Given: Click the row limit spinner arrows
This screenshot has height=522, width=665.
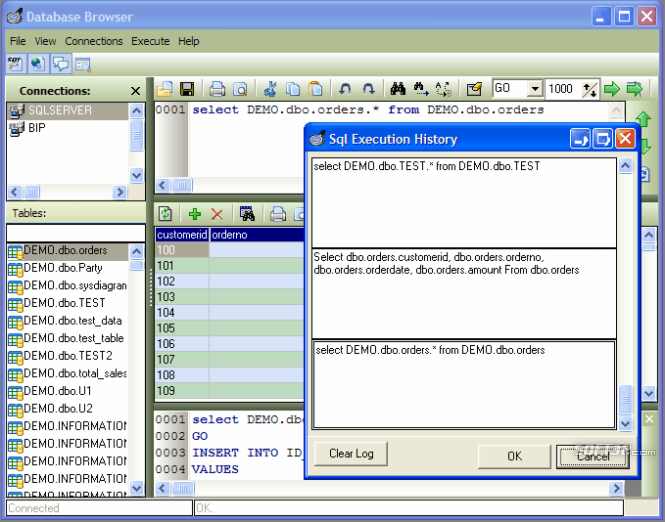Looking at the screenshot, I should click(x=590, y=89).
